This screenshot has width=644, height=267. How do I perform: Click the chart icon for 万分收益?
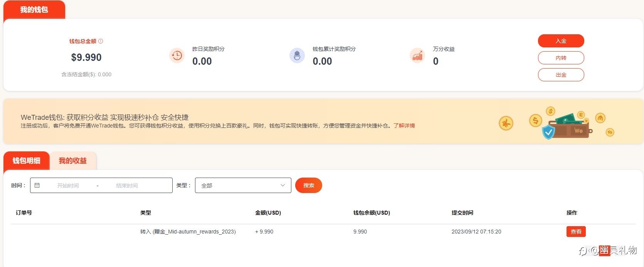pyautogui.click(x=417, y=55)
